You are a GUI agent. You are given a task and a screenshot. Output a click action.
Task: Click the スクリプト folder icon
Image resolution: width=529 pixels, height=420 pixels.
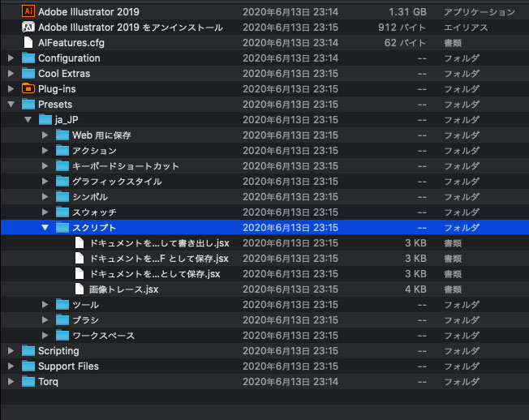pos(62,228)
